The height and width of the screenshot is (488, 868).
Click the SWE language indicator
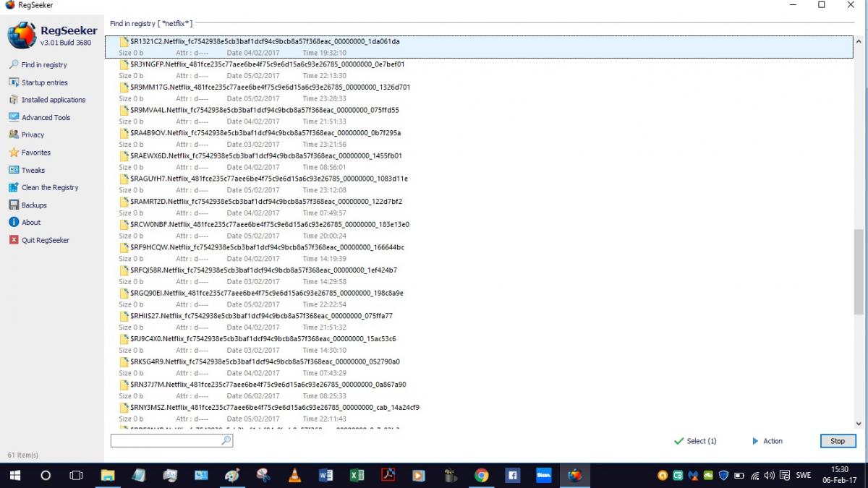point(803,476)
